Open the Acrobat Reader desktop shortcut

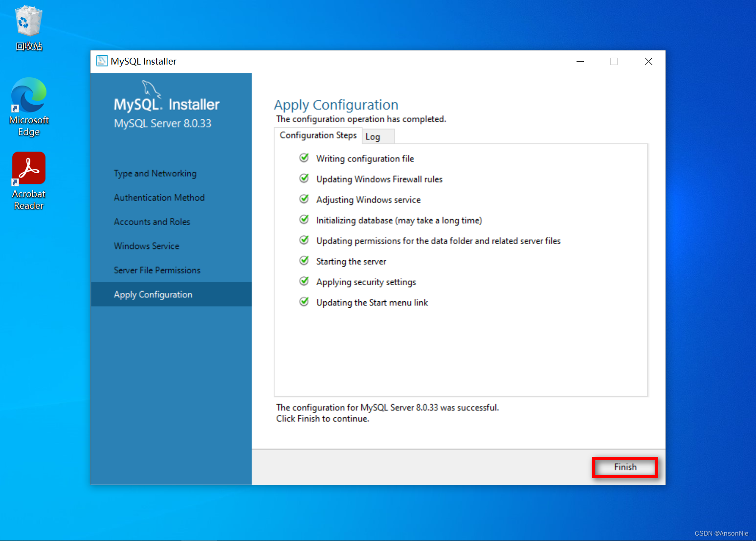coord(29,181)
